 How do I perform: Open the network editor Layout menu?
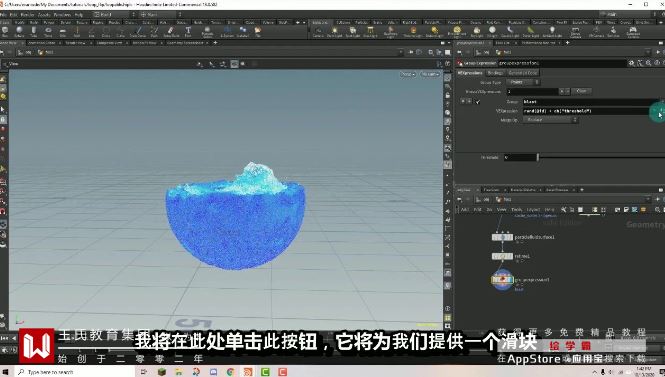[x=533, y=209]
